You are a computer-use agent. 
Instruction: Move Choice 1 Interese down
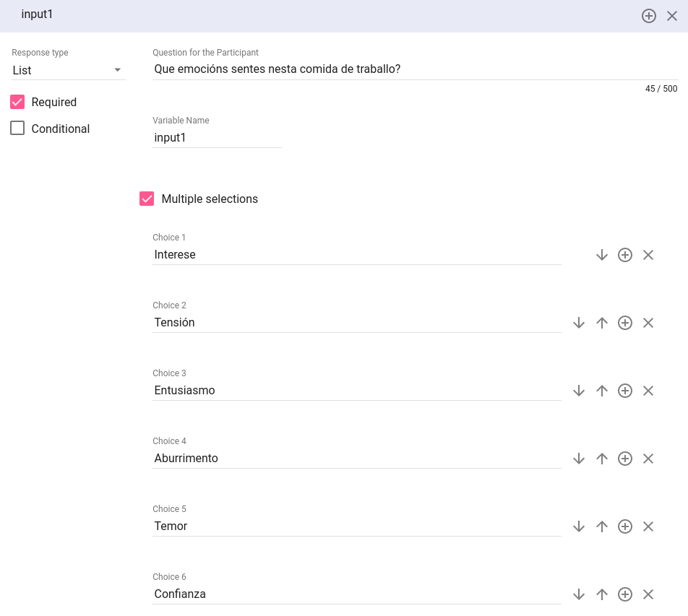pyautogui.click(x=601, y=255)
